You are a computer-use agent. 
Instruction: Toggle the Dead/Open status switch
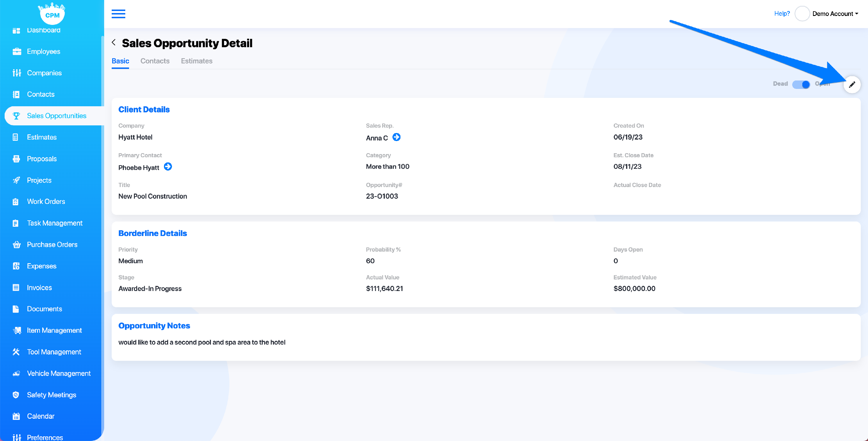(801, 84)
